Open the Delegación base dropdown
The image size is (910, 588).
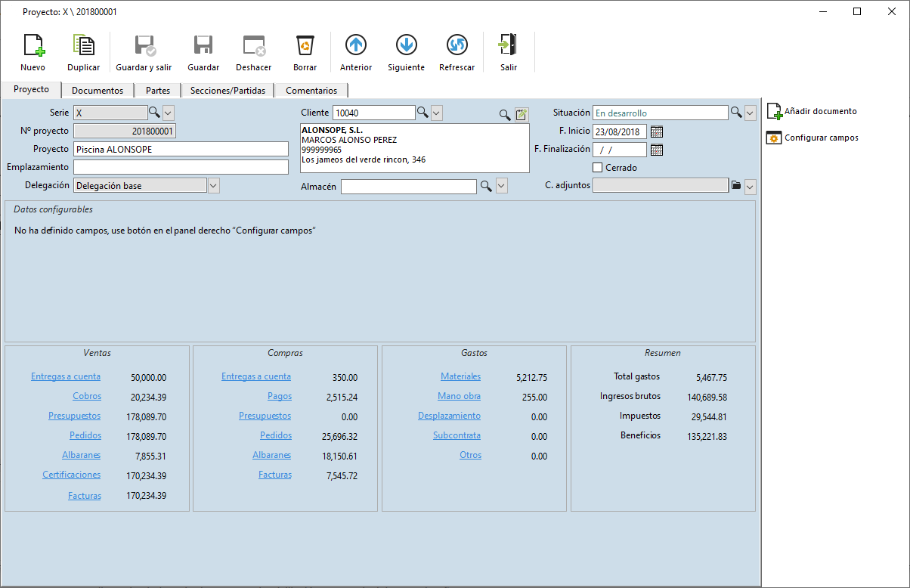pos(213,185)
